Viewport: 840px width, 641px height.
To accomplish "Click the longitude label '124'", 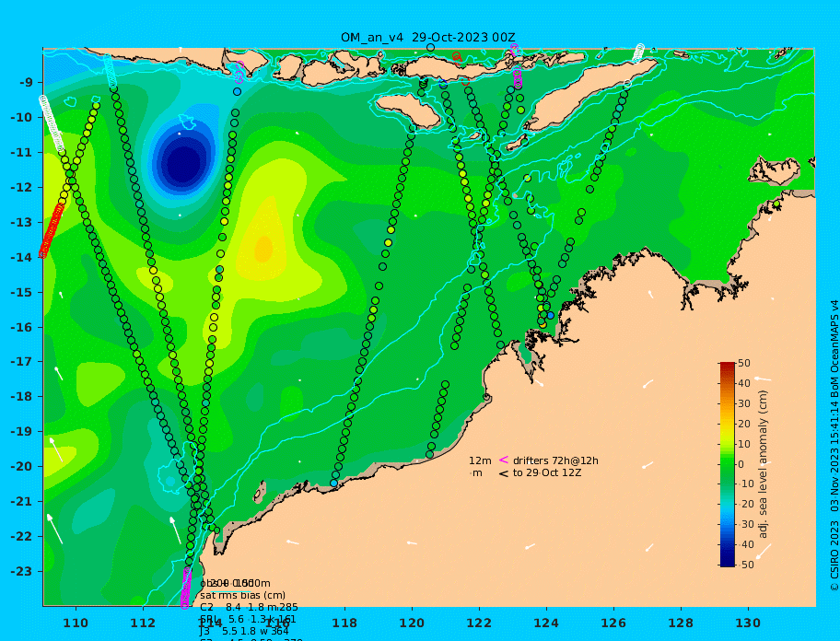I will (x=546, y=624).
